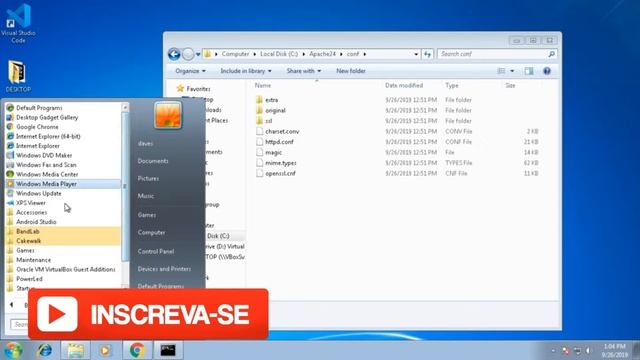
Task: Open Windows Explorer taskbar button
Action: [x=75, y=350]
